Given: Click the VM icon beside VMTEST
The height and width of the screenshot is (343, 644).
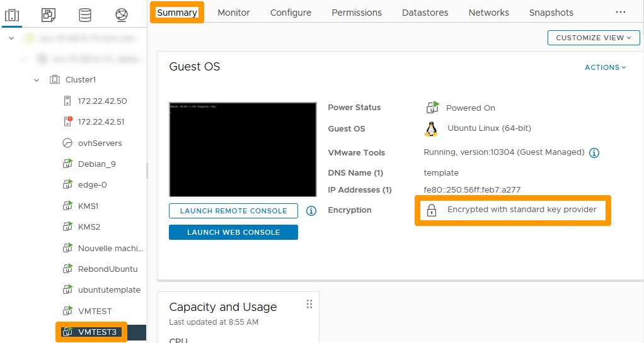Looking at the screenshot, I should [x=67, y=311].
